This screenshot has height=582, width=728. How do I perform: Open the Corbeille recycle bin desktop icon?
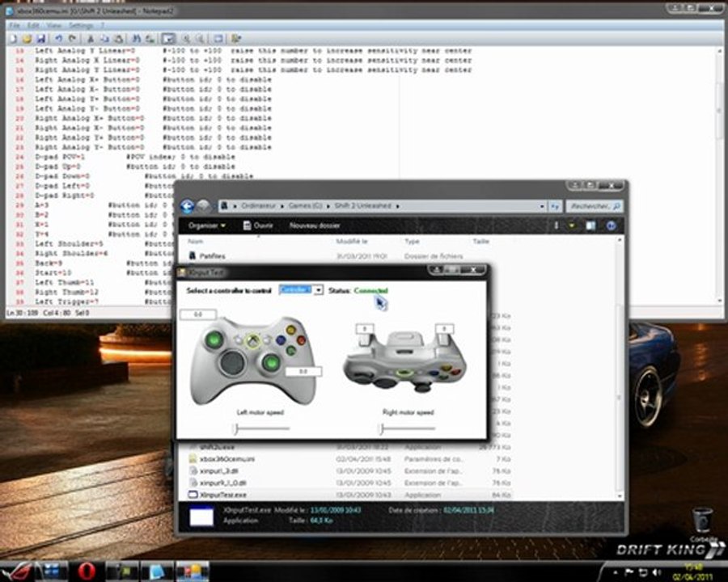tap(703, 525)
